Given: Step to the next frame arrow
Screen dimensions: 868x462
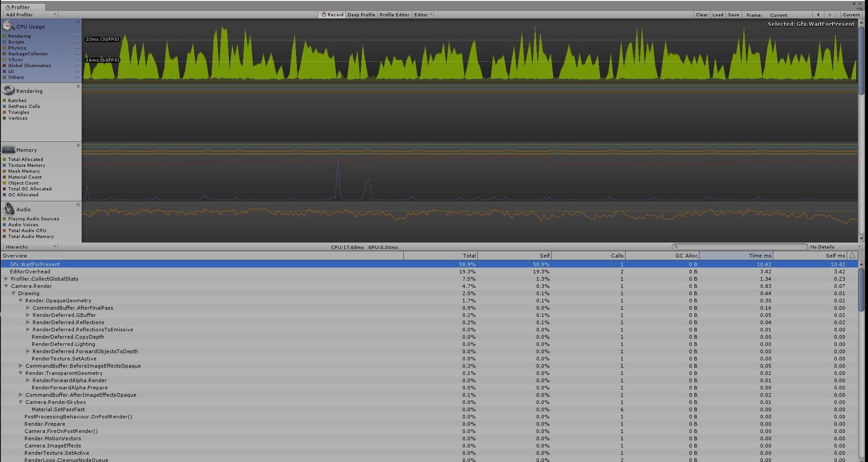Looking at the screenshot, I should click(x=830, y=15).
